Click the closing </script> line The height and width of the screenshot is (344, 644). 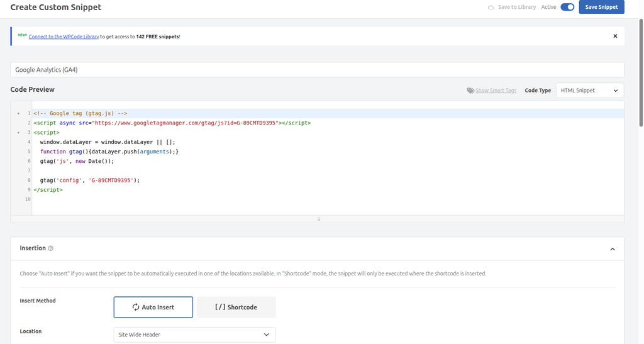(x=48, y=190)
